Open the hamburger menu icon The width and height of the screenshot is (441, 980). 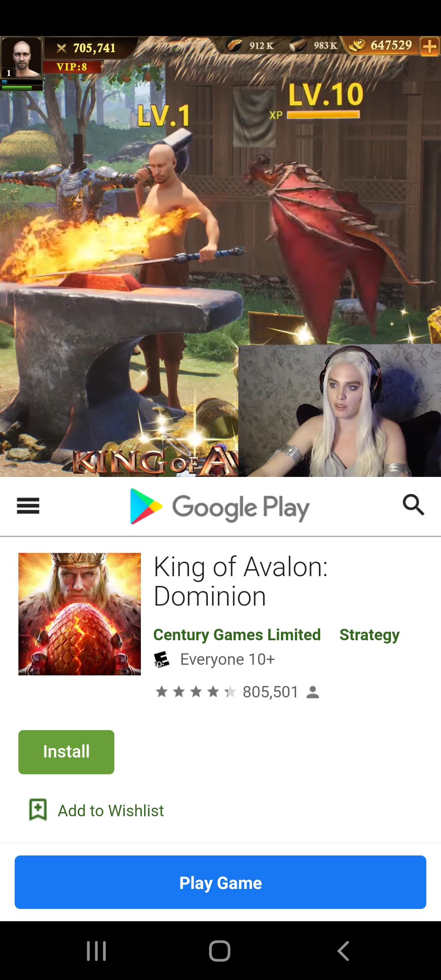pos(28,506)
